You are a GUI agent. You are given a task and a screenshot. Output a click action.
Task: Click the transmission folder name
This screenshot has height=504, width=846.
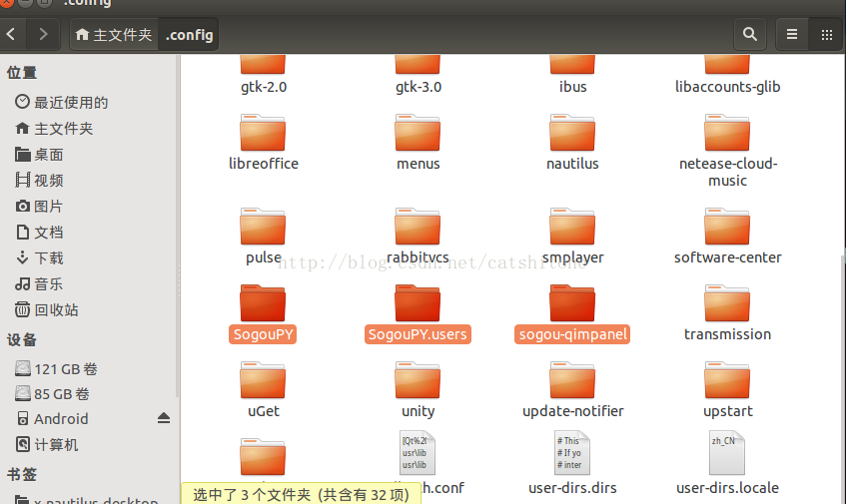coord(727,334)
